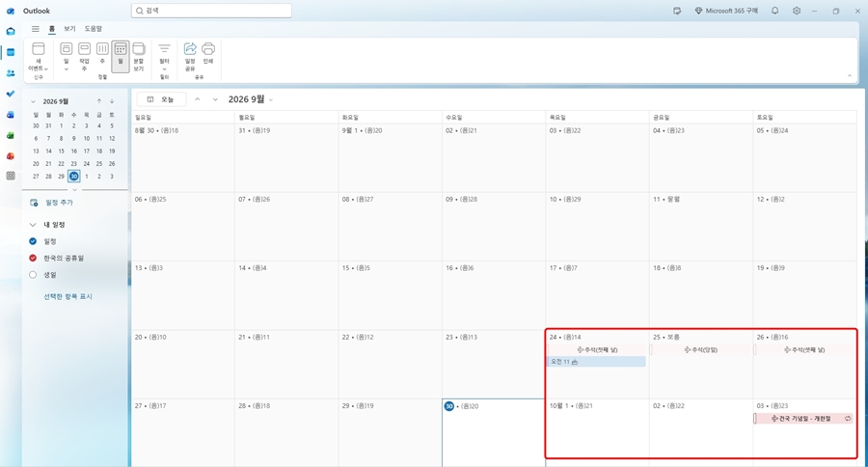Click the 선택한 항목 표시 link
868x467 pixels.
pos(68,296)
